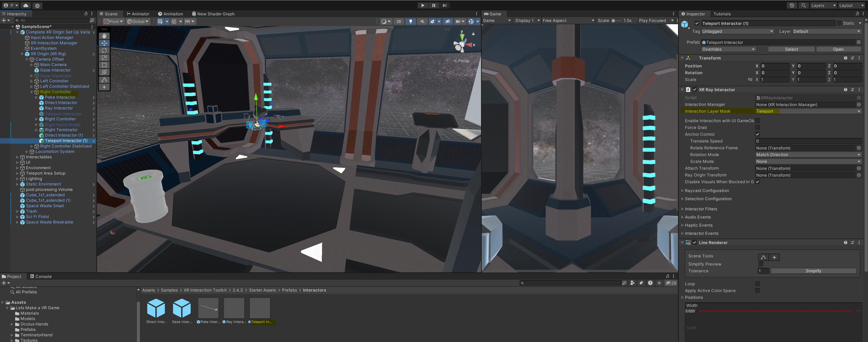Image resolution: width=868 pixels, height=342 pixels.
Task: Select the Rotate tool in scene toolbar
Action: tap(104, 50)
